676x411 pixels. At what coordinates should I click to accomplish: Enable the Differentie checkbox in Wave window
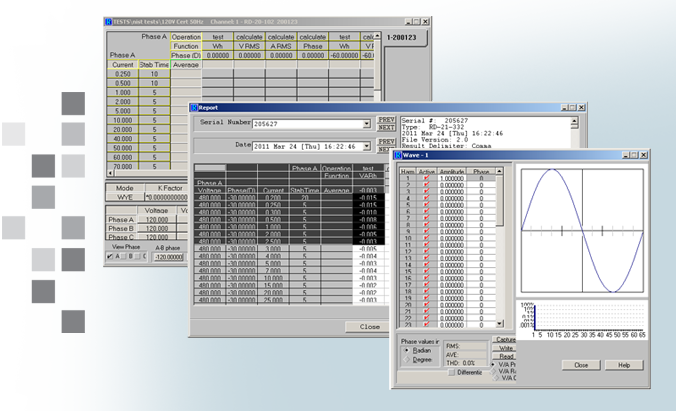coord(451,372)
